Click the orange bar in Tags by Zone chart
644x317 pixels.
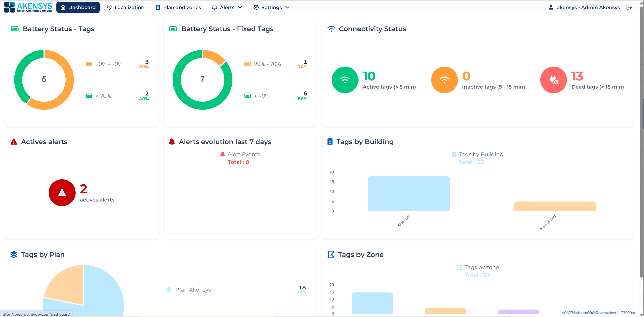click(445, 311)
